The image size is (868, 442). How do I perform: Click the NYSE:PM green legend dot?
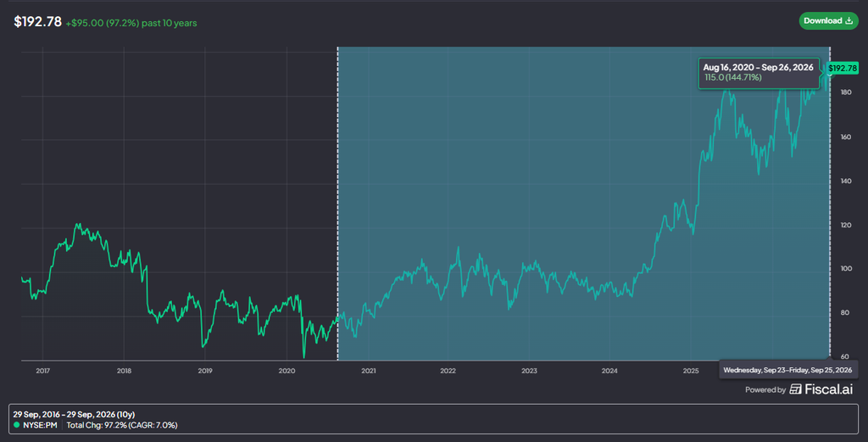17,425
